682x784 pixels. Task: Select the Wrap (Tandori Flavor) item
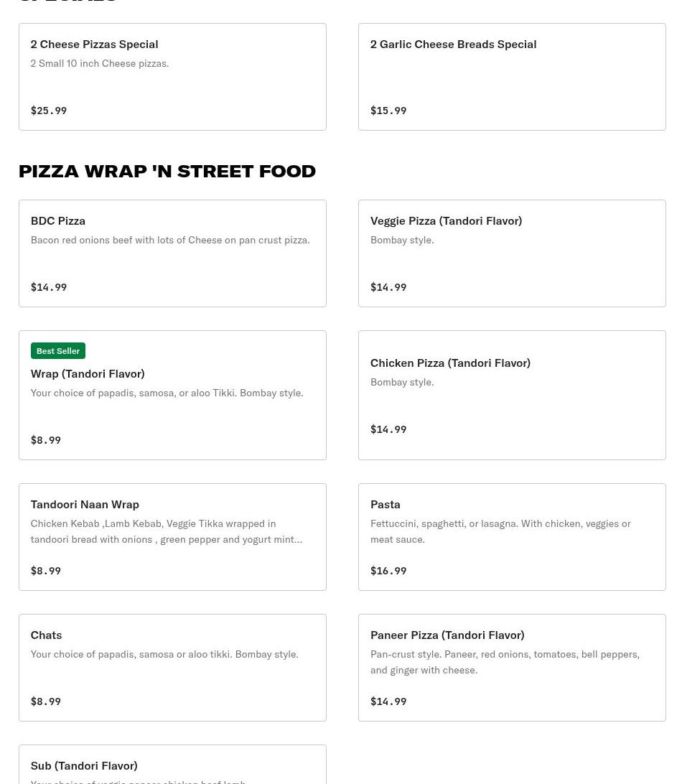(x=88, y=373)
